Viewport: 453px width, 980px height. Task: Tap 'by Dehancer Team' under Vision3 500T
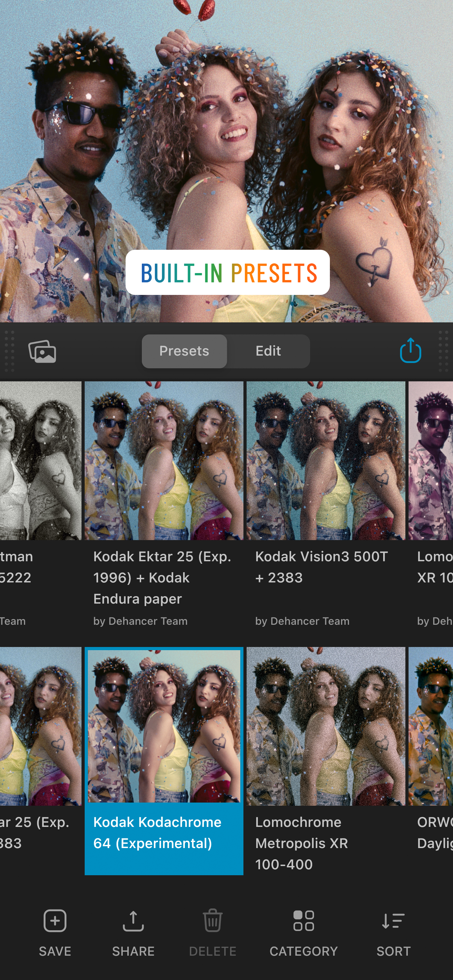302,621
